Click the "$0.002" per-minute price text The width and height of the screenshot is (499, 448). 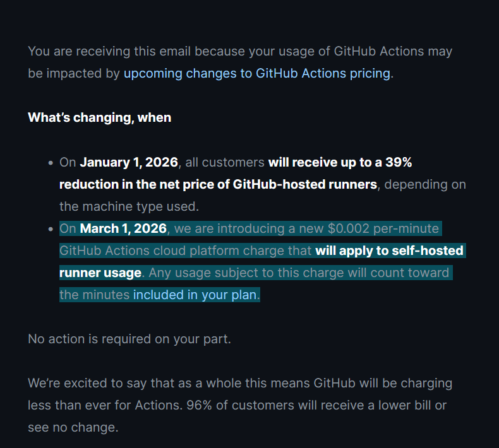click(349, 228)
